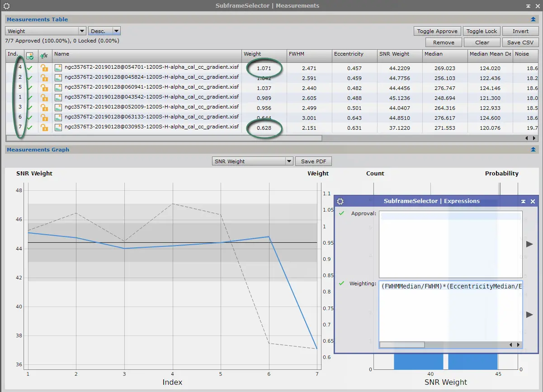Image resolution: width=543 pixels, height=392 pixels.
Task: Click the Approval validity checkmark icon
Action: (x=341, y=213)
